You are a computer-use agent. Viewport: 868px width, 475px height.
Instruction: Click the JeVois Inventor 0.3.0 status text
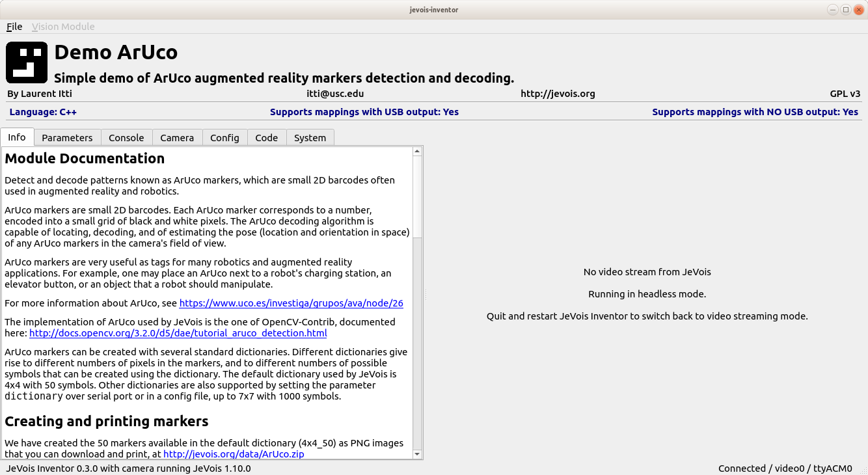(129, 468)
